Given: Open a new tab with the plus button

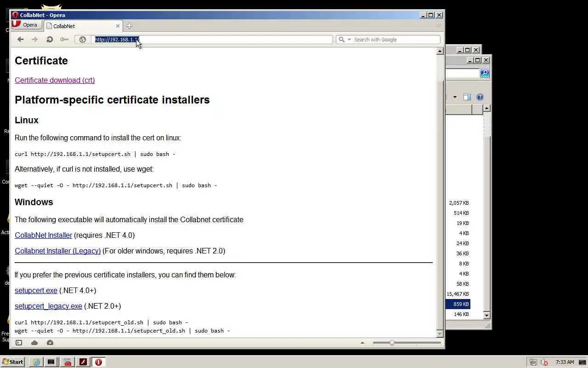Looking at the screenshot, I should (x=129, y=26).
